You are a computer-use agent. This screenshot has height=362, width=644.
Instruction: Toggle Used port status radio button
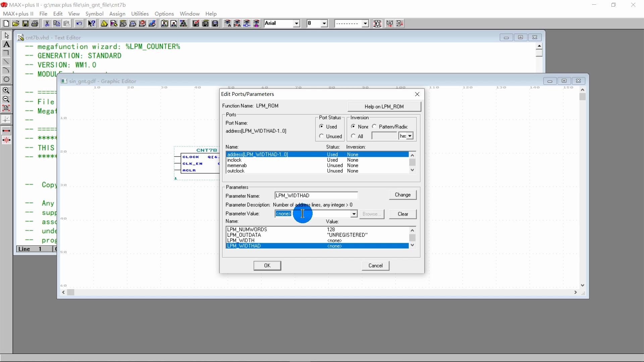[322, 126]
